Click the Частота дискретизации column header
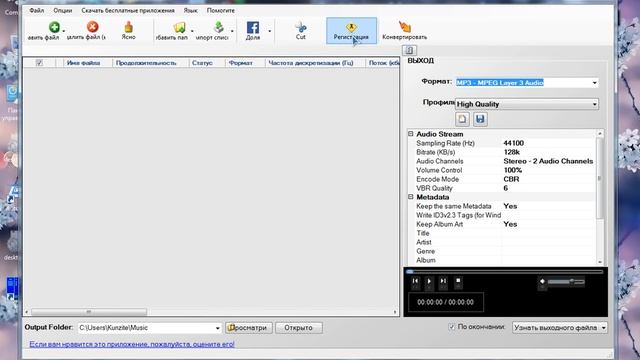 click(311, 63)
